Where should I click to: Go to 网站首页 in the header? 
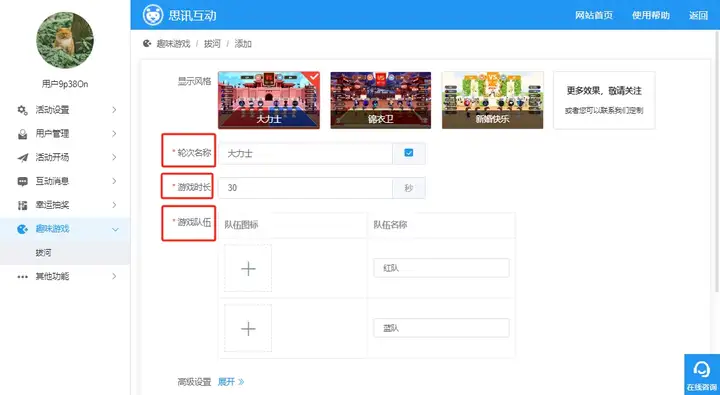594,15
